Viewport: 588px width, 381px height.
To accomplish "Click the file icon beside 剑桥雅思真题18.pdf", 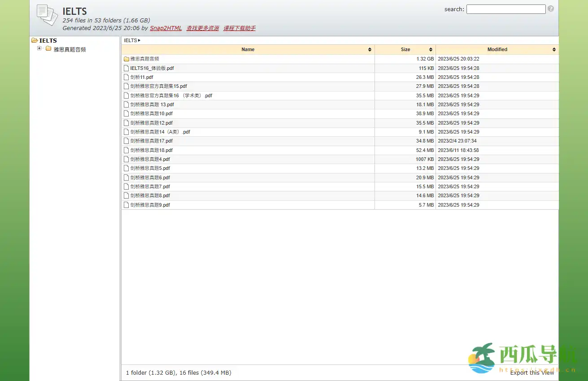I will [x=126, y=150].
